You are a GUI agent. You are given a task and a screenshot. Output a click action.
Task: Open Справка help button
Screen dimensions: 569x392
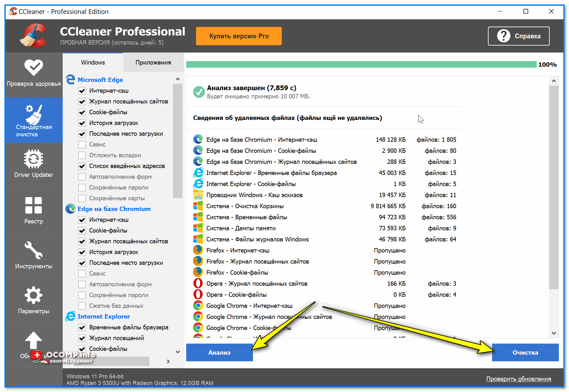pos(519,36)
